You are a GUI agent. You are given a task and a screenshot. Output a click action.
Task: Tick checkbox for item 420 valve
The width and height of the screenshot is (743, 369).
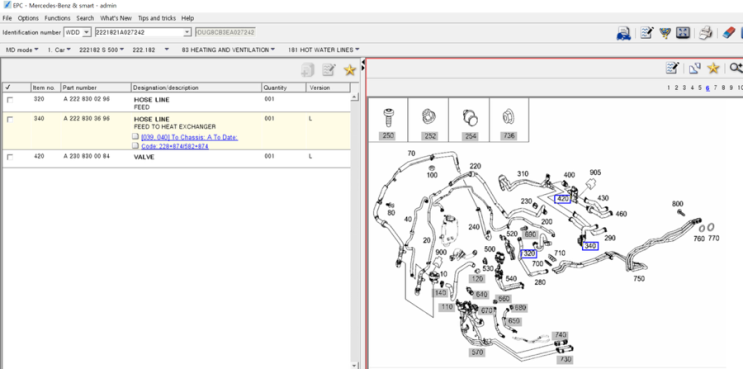click(x=10, y=157)
